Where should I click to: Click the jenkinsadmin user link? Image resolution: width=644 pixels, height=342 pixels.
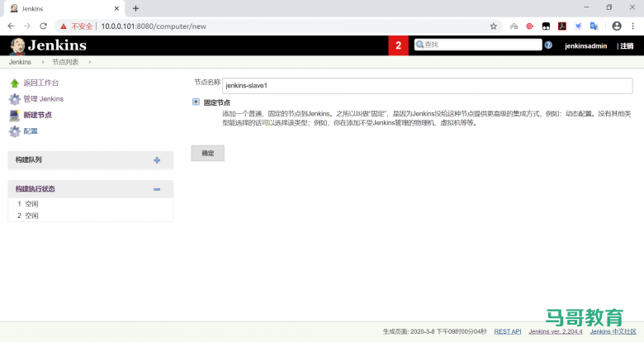point(585,46)
